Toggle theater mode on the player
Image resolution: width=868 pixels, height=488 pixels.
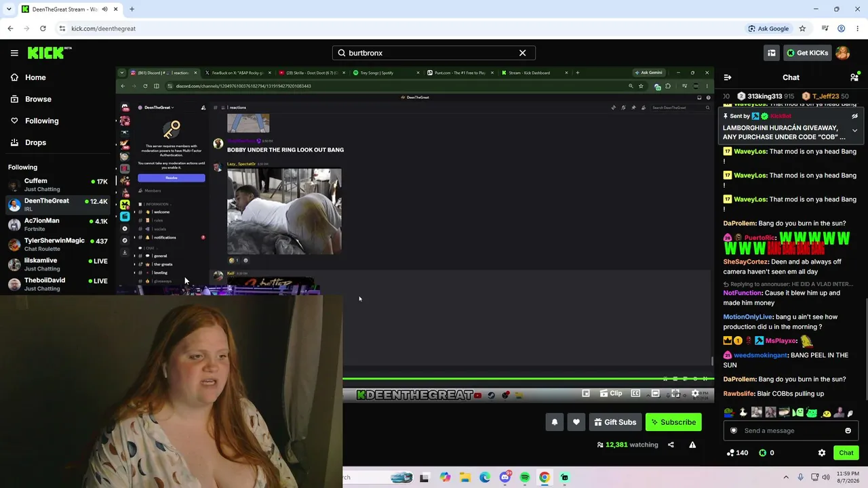[x=655, y=394]
